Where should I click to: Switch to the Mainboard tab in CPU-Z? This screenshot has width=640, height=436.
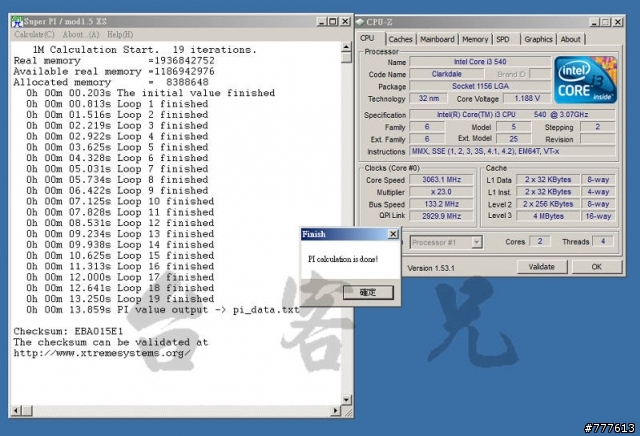(437, 39)
